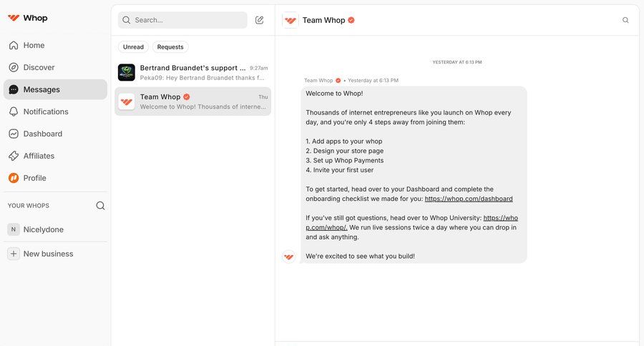644x346 pixels.
Task: Click the search icon in chat header
Action: pos(625,20)
